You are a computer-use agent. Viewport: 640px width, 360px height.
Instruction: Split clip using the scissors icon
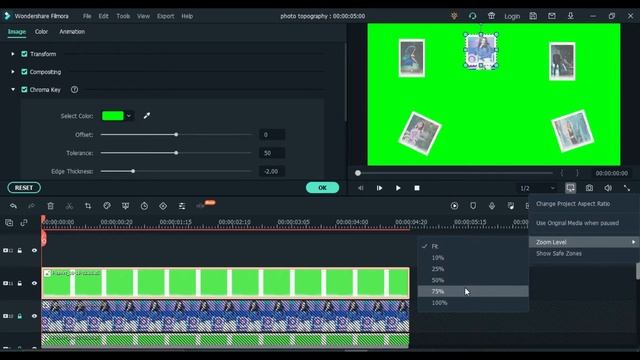[69, 206]
